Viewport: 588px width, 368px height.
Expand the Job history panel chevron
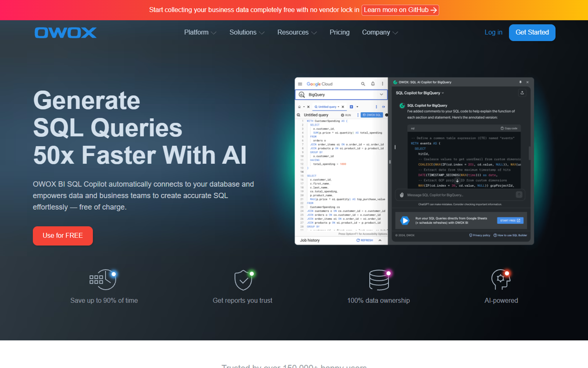380,240
